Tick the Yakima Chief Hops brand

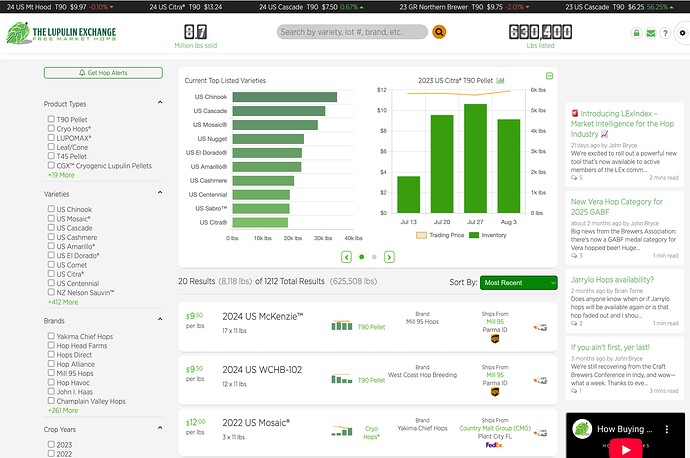pos(51,336)
